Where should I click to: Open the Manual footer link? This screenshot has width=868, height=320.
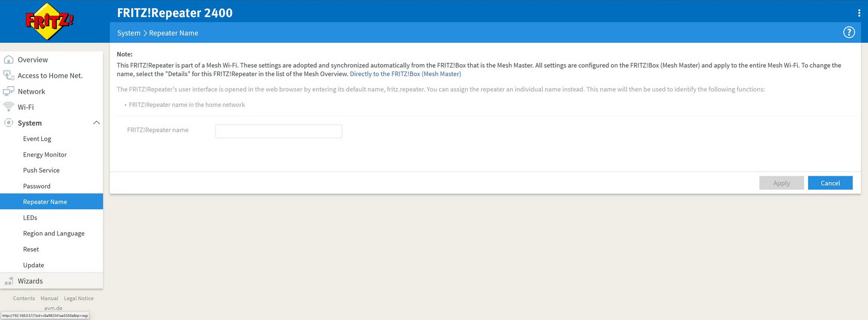50,298
